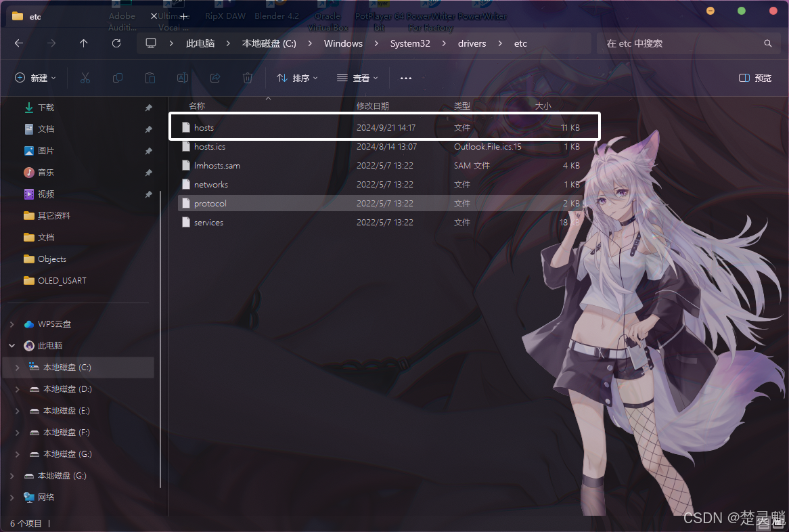The image size is (789, 532).
Task: Click the navigation pane scrollbar
Action: click(x=160, y=340)
